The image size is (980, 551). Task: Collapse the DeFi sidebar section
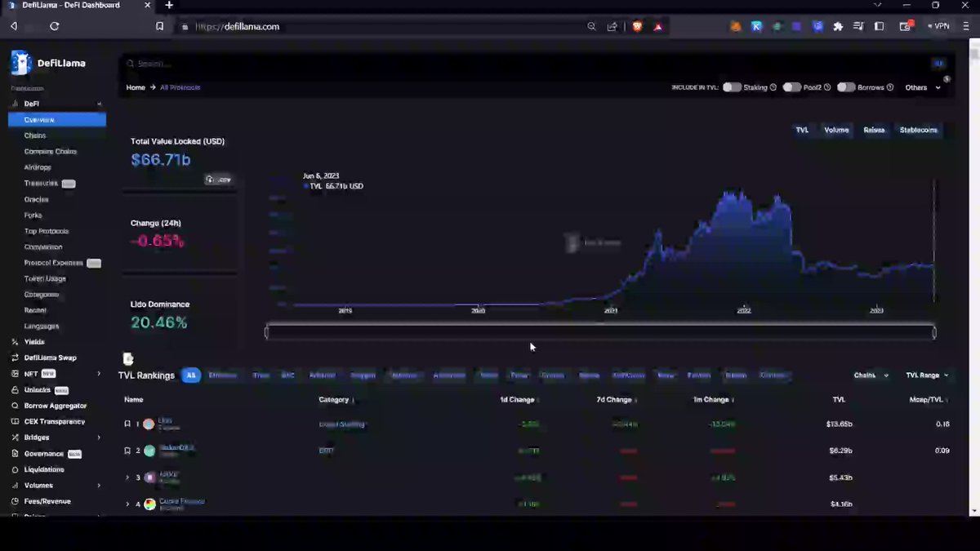tap(100, 104)
